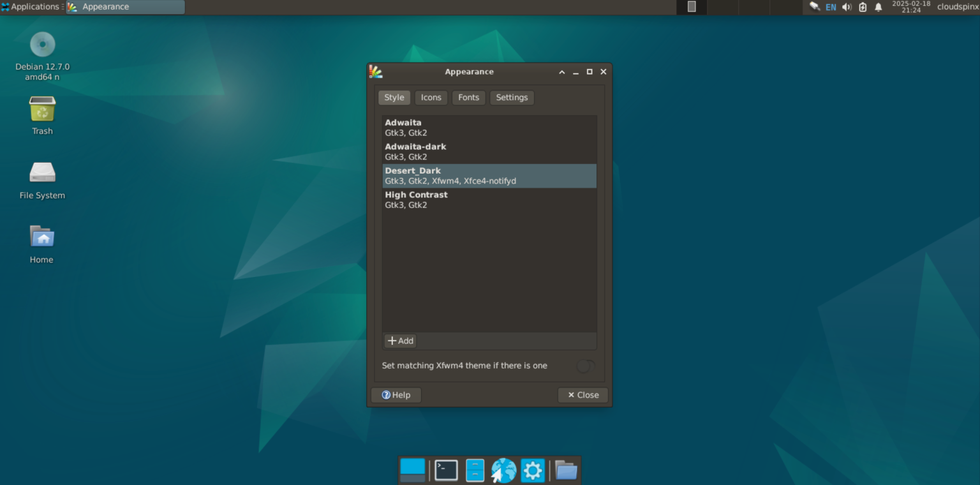Click the EN keyboard layout indicator
This screenshot has width=980, height=485.
[831, 7]
